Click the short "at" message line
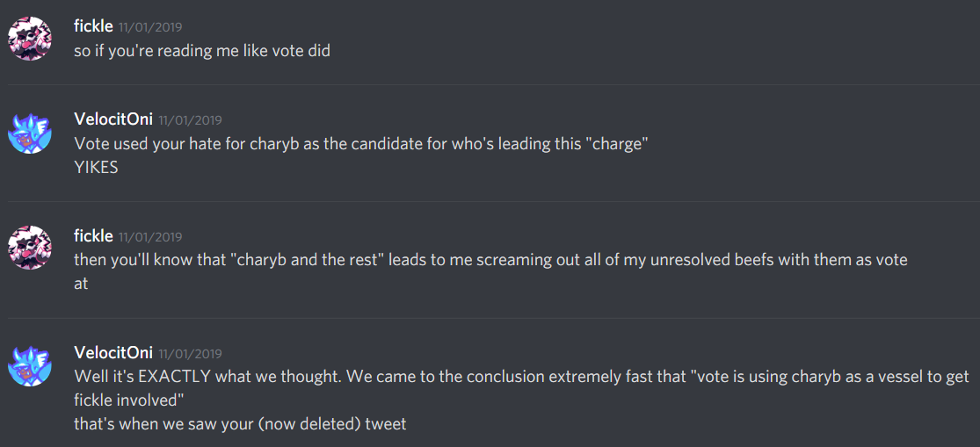 coord(81,284)
